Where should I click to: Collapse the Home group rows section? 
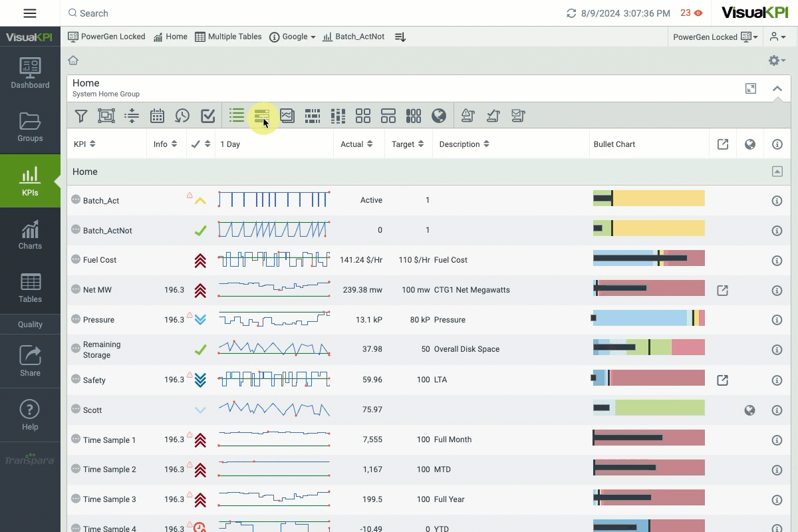pos(777,172)
